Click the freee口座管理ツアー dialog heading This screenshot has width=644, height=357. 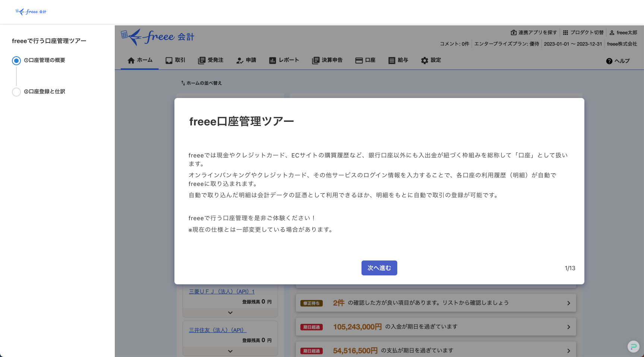pyautogui.click(x=241, y=121)
